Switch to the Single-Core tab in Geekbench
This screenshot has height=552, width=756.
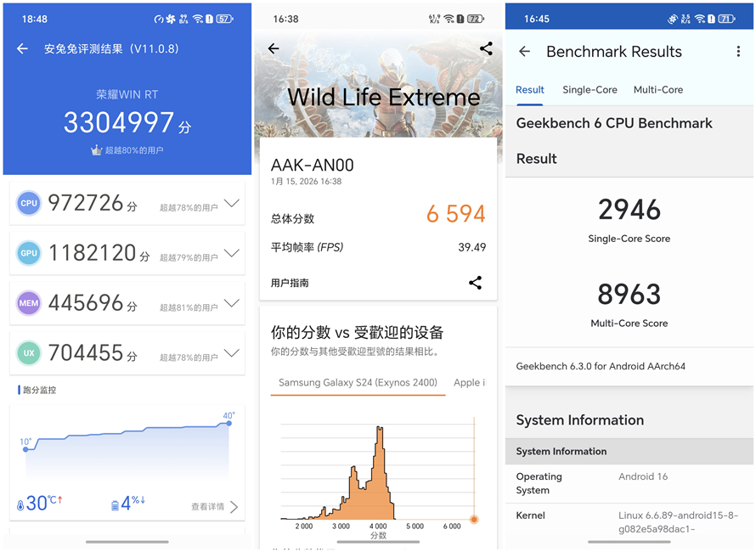pos(590,89)
